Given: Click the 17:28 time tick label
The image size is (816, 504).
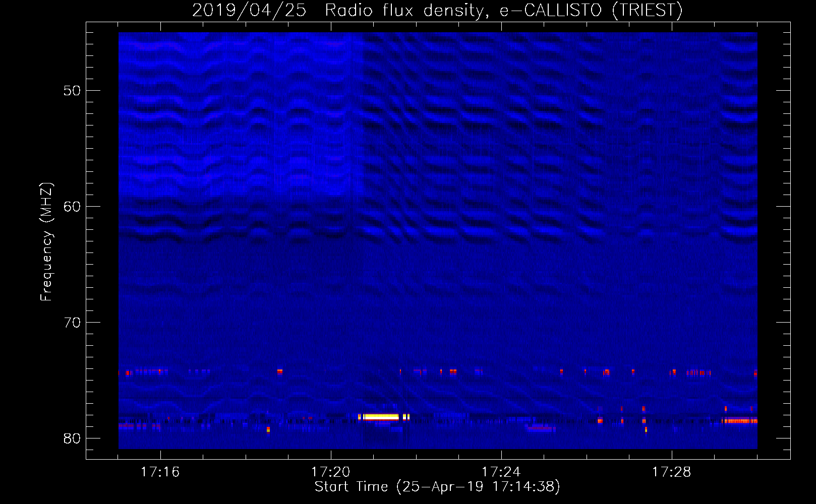Looking at the screenshot, I should [x=671, y=472].
